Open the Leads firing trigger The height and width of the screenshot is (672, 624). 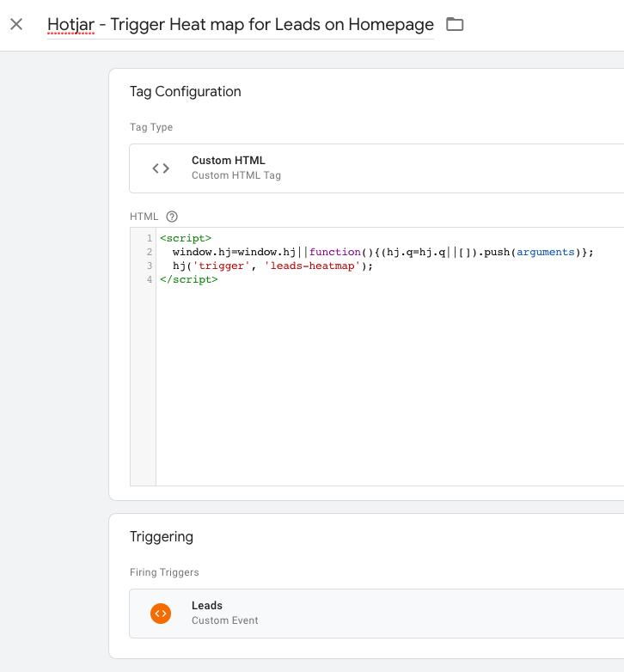click(376, 614)
